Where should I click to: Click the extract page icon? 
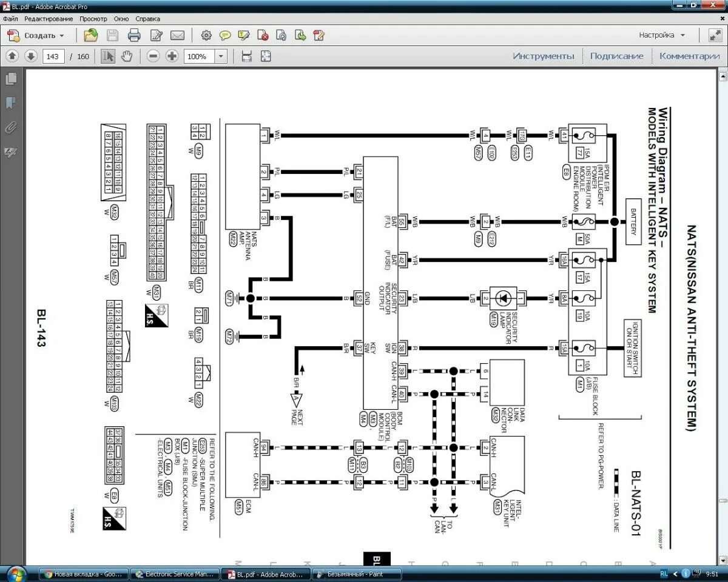click(x=300, y=35)
